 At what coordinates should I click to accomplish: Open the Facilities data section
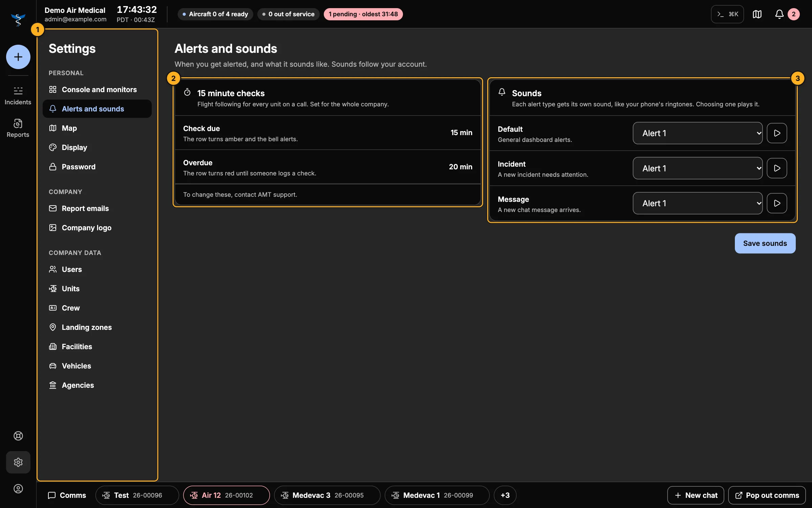(97, 346)
